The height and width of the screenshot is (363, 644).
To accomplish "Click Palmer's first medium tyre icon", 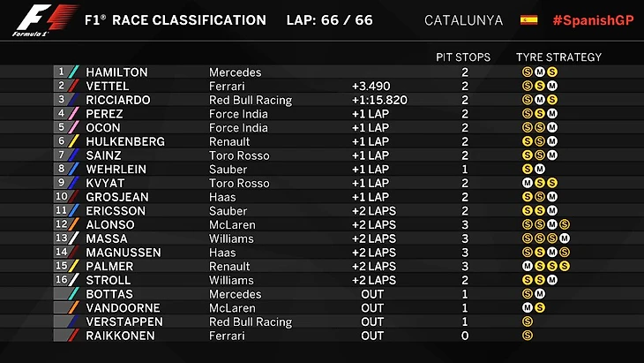I will pos(528,266).
